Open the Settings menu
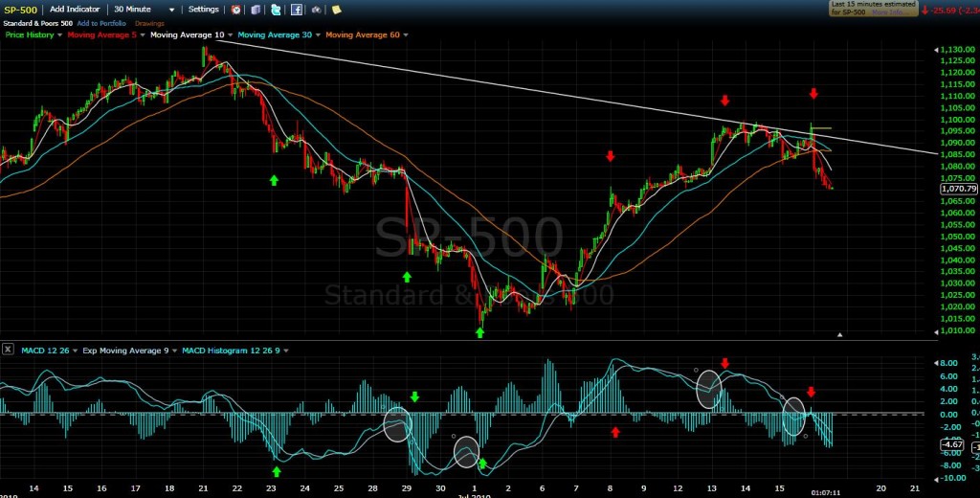The width and height of the screenshot is (980, 498). click(205, 9)
